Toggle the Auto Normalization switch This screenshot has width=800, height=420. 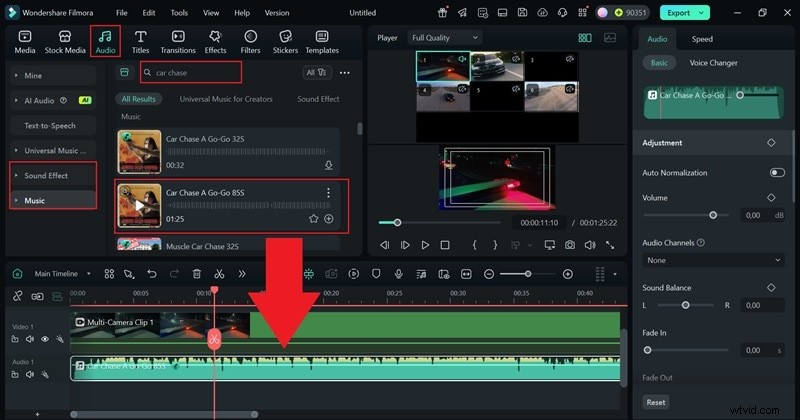[776, 173]
